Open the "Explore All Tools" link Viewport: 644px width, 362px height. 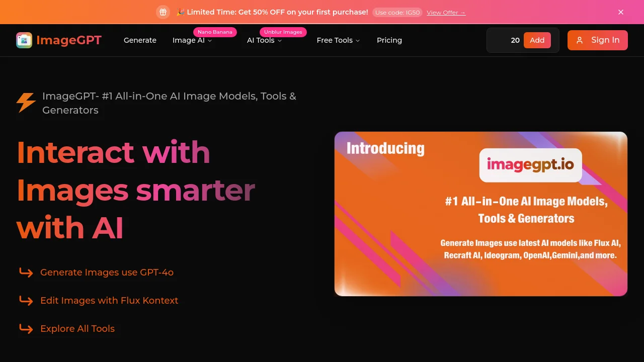tap(77, 329)
